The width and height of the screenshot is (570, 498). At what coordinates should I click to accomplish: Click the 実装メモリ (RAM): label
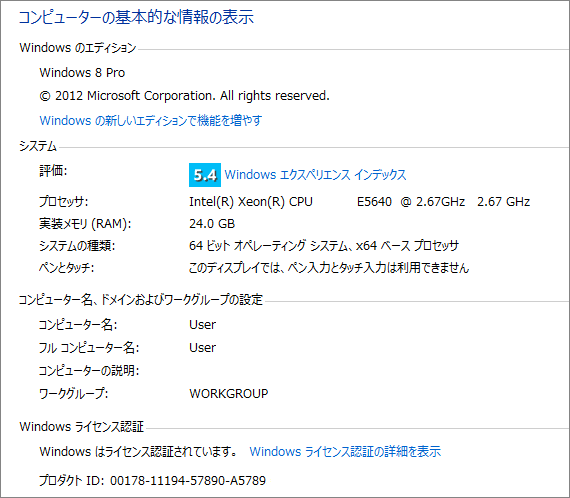point(85,224)
